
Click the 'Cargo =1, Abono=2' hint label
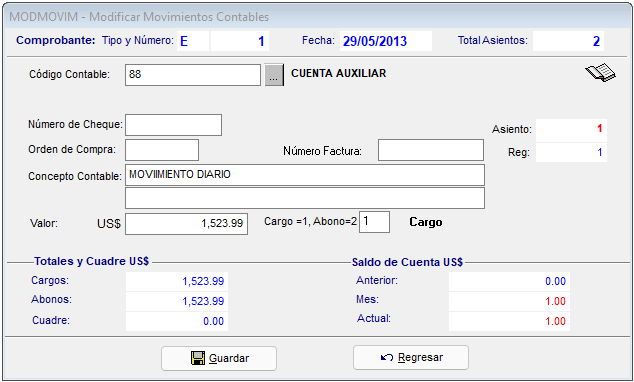tap(311, 222)
